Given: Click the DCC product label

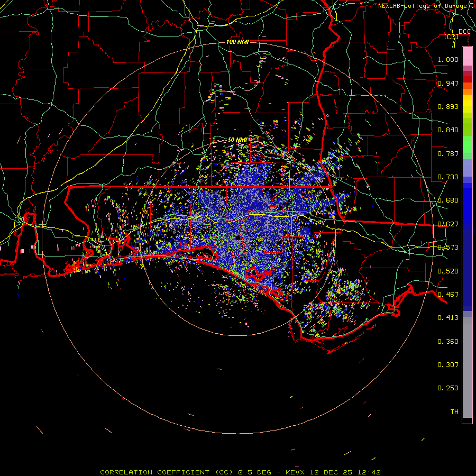Looking at the screenshot, I should pos(465,32).
